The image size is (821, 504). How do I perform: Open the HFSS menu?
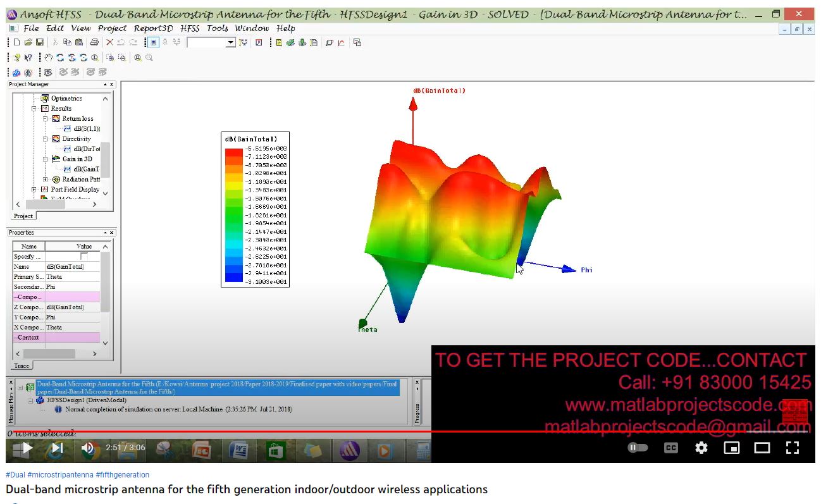coord(190,28)
